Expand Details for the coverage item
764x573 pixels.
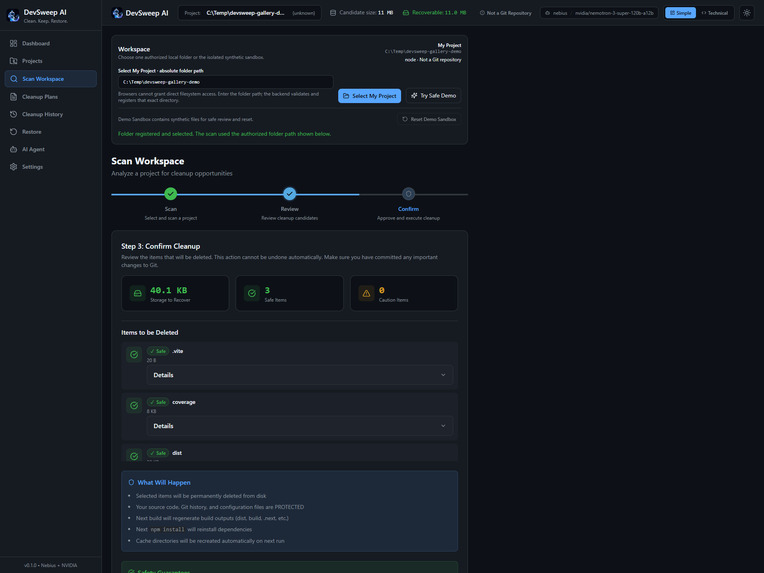[300, 426]
